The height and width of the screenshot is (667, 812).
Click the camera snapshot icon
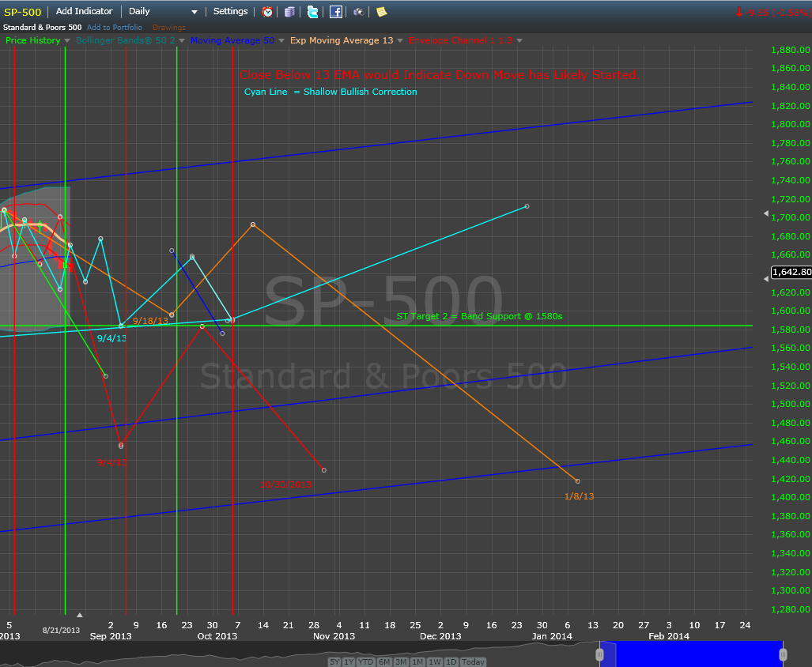pos(358,11)
